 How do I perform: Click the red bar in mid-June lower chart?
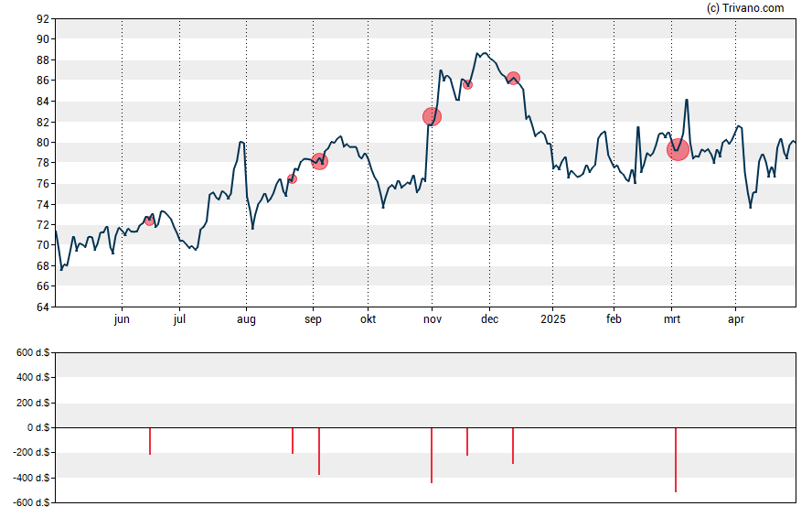150,441
